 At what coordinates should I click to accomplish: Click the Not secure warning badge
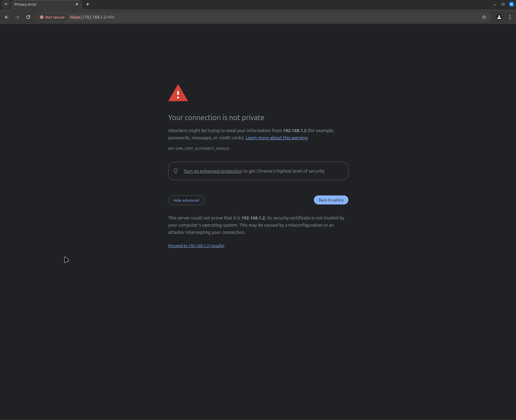tap(52, 17)
